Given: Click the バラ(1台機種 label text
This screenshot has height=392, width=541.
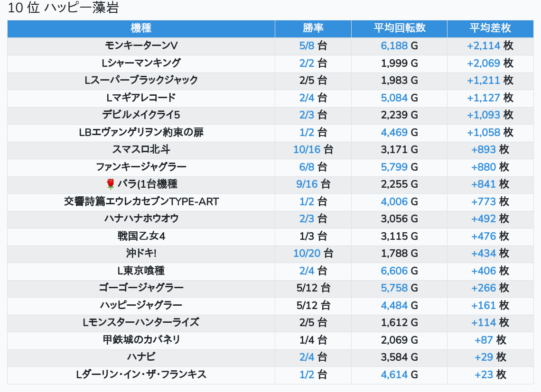Looking at the screenshot, I should (x=147, y=184).
